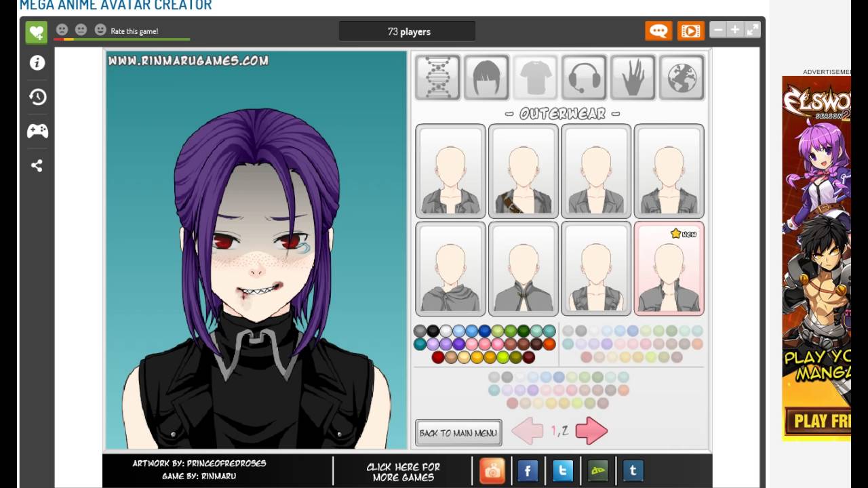
Task: Open the Elsword advertisement banner
Action: tap(816, 258)
